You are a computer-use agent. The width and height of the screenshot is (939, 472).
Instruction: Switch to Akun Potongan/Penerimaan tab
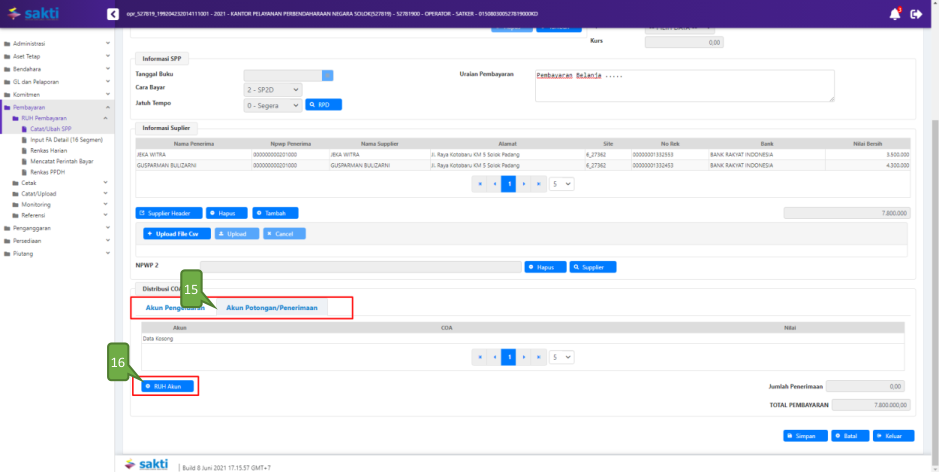click(272, 308)
